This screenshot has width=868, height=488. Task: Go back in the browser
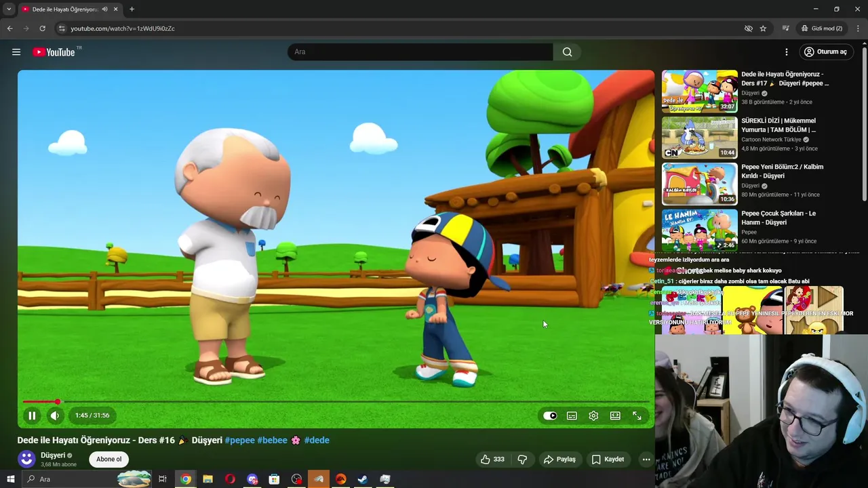[9, 28]
